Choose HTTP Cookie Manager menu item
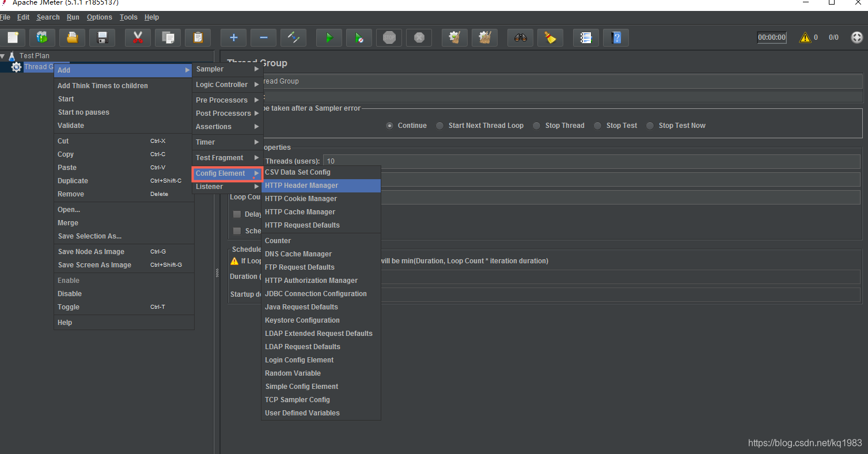Screen dimensions: 868x454 pyautogui.click(x=321, y=199)
